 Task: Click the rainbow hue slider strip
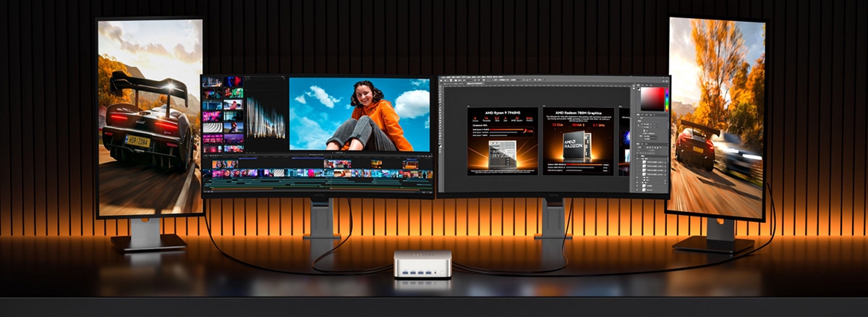(x=666, y=98)
